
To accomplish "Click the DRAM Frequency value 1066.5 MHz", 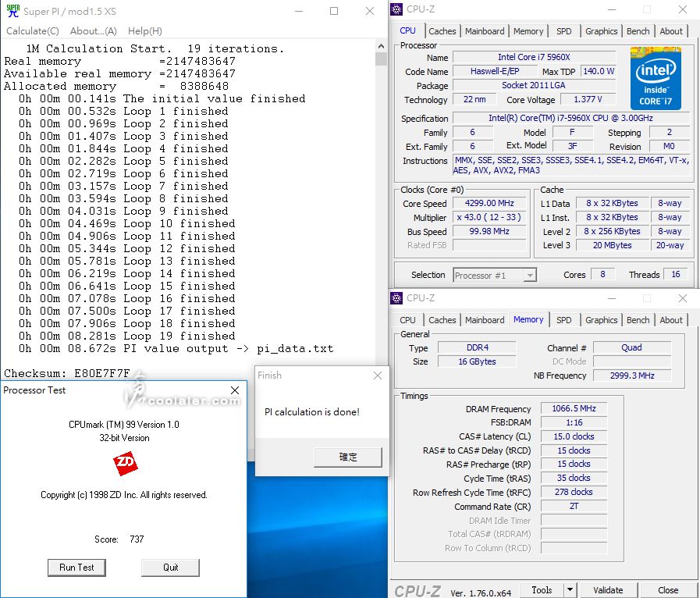I will 574,408.
